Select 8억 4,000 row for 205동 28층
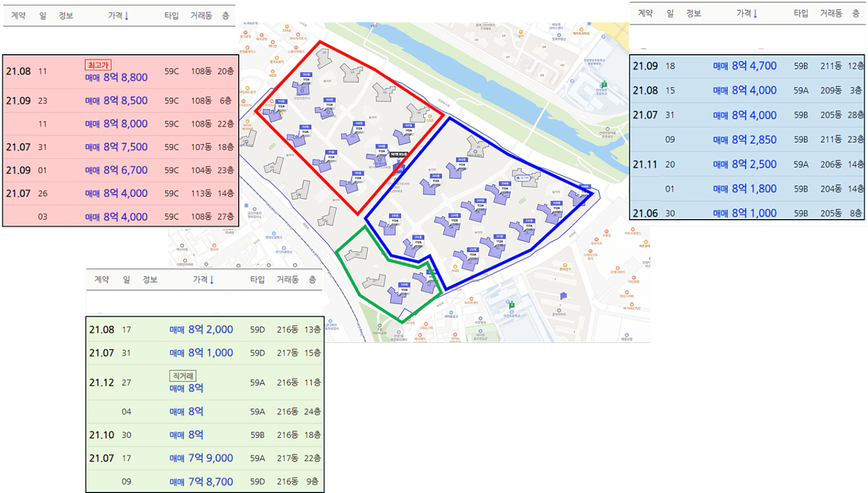 pyautogui.click(x=748, y=115)
